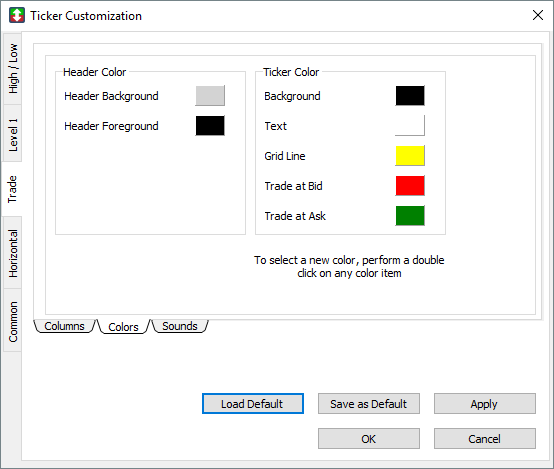Image resolution: width=554 pixels, height=469 pixels.
Task: Select the red Trade at Bid swatch
Action: [410, 186]
